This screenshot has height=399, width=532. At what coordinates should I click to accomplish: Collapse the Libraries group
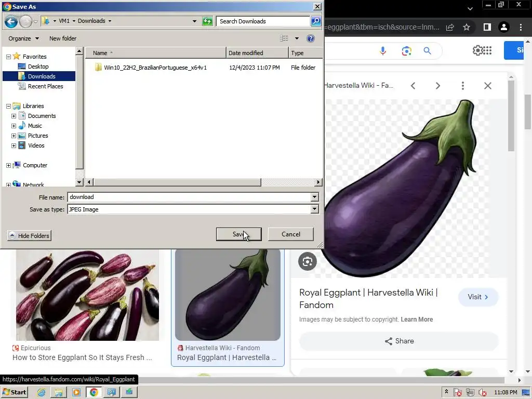(8, 106)
